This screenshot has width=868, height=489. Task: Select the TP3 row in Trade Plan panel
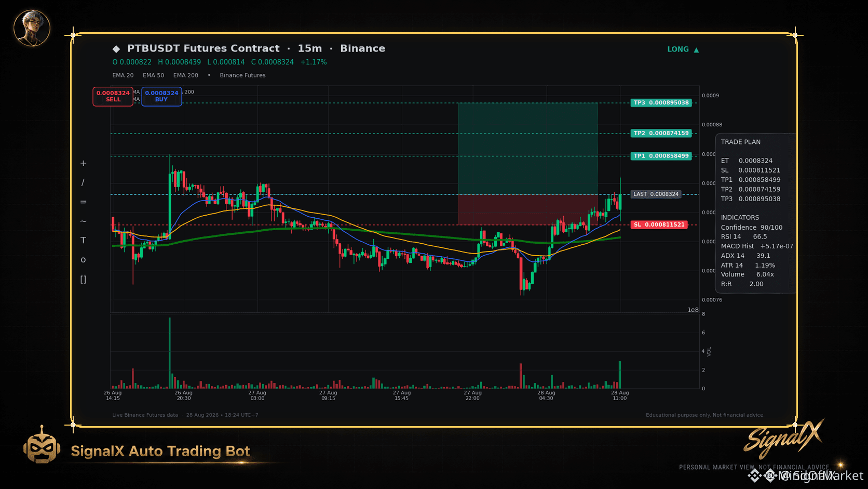tap(751, 199)
